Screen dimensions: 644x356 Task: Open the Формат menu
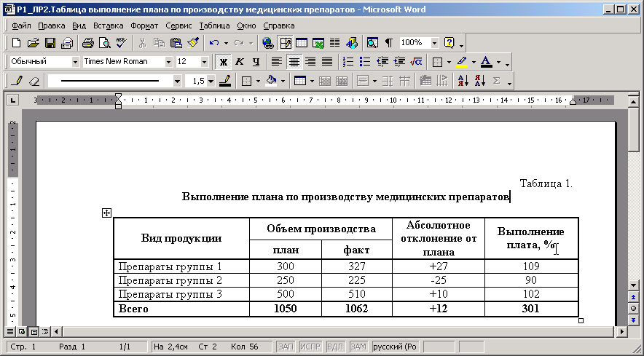point(144,25)
